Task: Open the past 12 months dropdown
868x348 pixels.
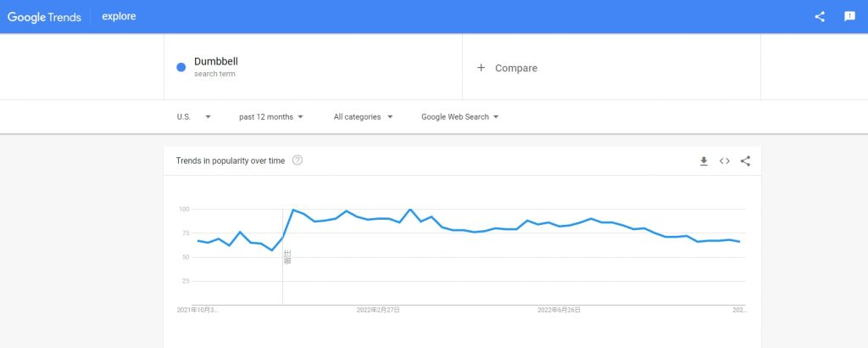Action: pyautogui.click(x=271, y=117)
